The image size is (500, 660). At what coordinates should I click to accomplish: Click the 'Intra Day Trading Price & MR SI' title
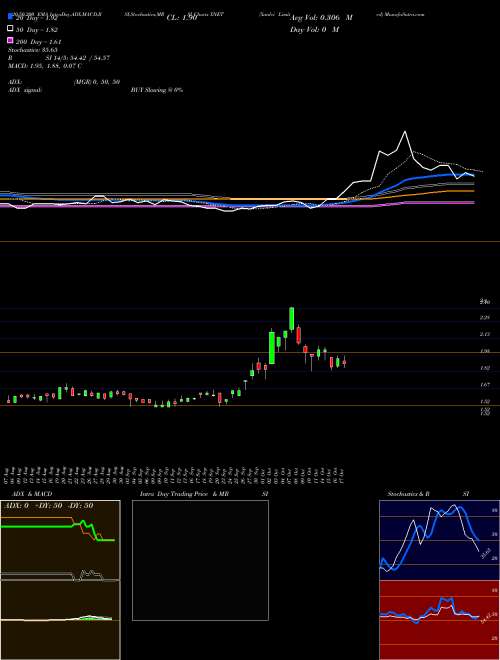204,494
